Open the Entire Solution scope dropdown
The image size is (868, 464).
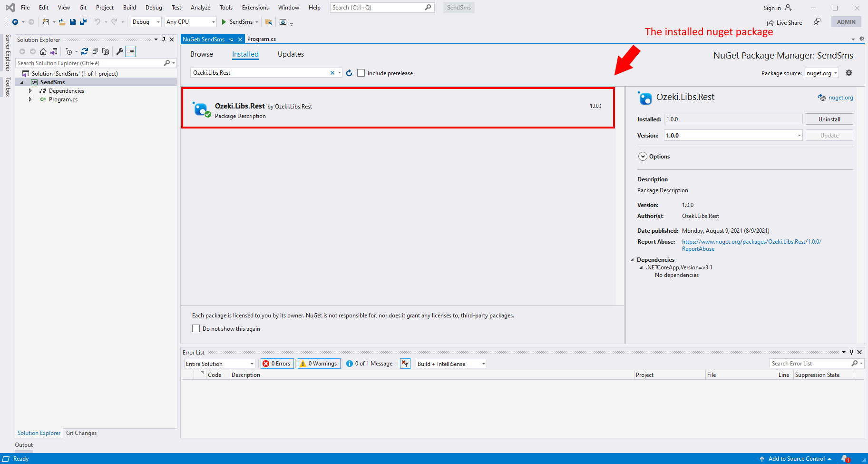coord(220,364)
